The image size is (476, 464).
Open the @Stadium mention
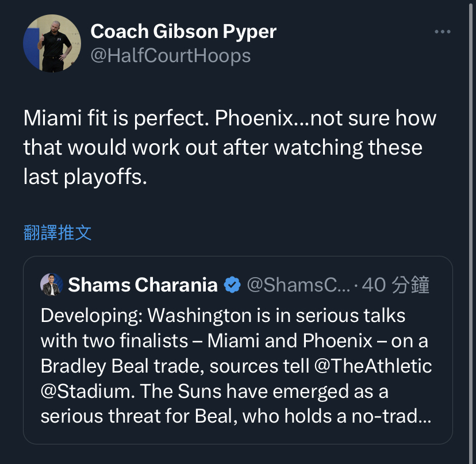[87, 391]
